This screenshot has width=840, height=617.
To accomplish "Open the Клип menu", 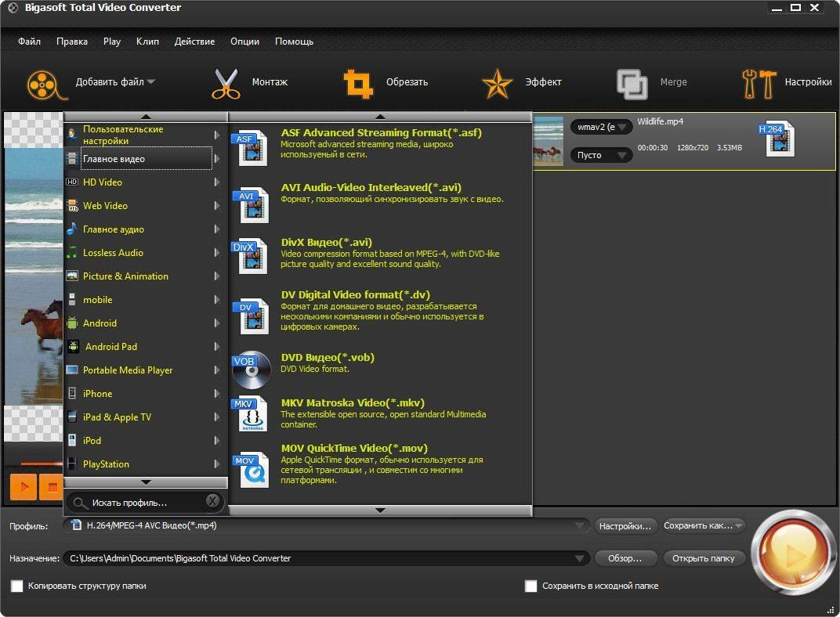I will click(147, 41).
